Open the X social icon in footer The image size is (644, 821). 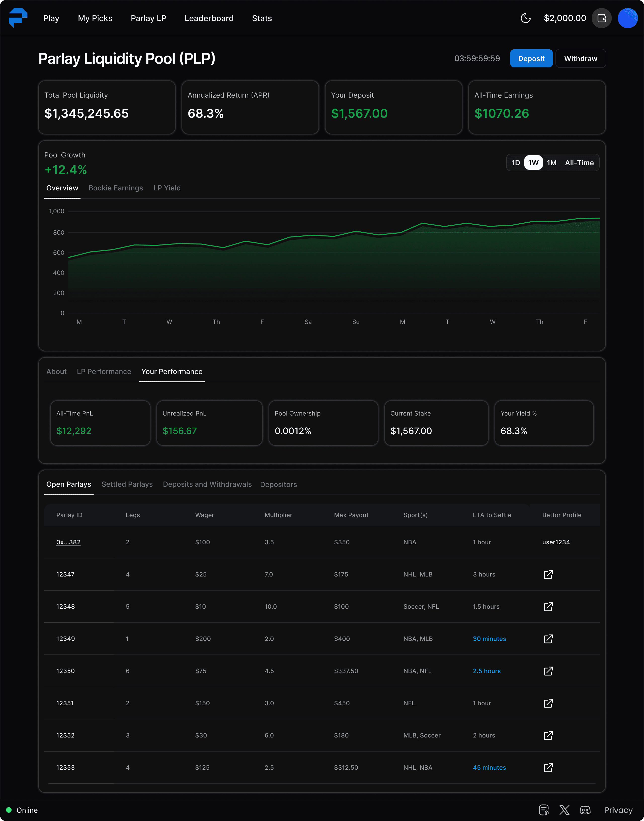(565, 810)
